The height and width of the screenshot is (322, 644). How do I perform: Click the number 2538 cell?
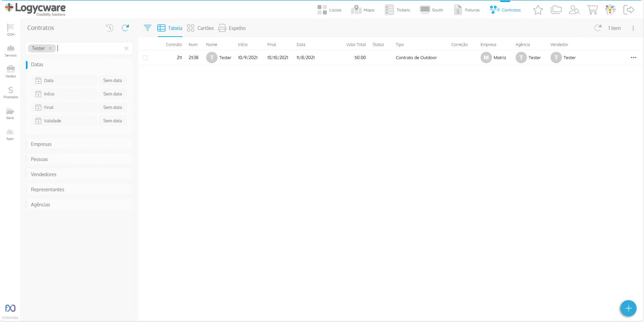[x=193, y=58]
